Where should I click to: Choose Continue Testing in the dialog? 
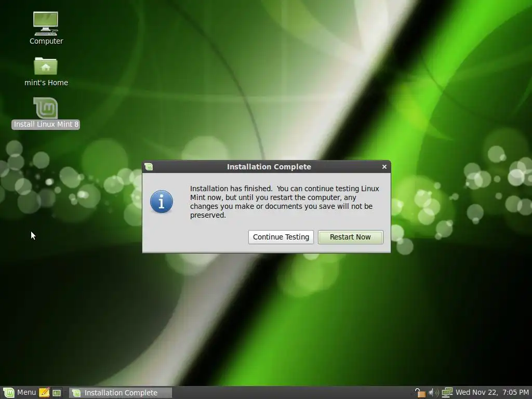coord(281,237)
